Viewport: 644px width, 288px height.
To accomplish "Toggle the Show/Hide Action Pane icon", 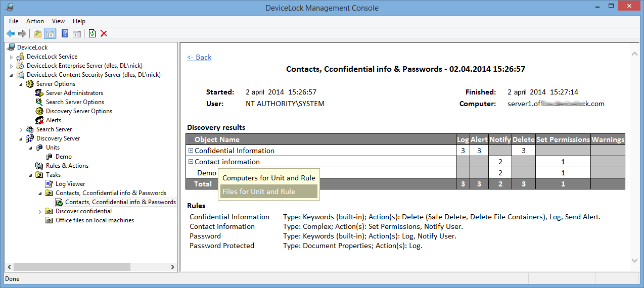I will pyautogui.click(x=76, y=34).
